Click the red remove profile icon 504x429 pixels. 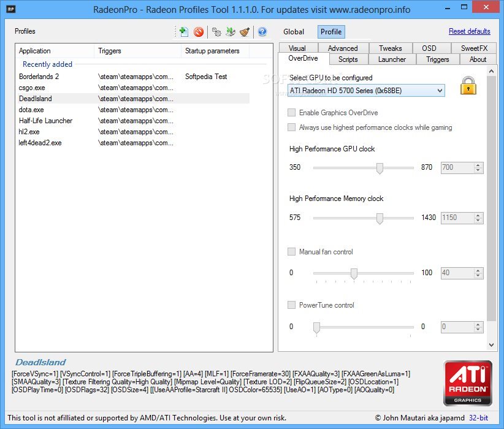199,32
